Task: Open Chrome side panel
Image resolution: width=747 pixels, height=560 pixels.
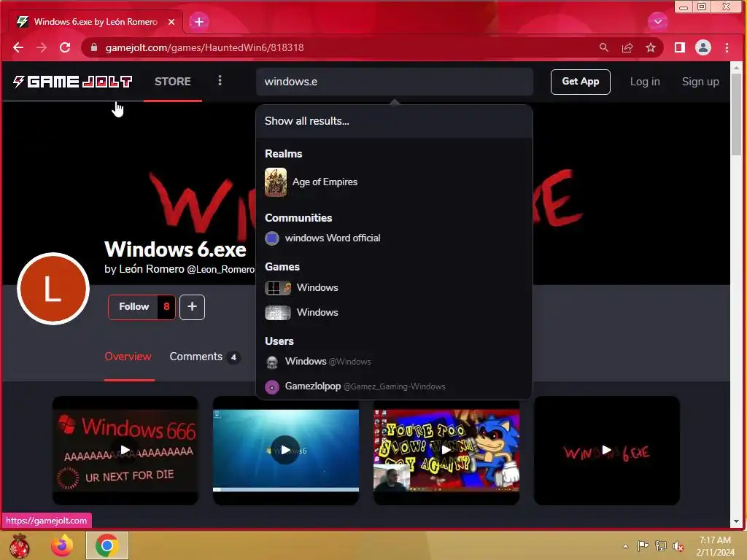Action: click(680, 47)
